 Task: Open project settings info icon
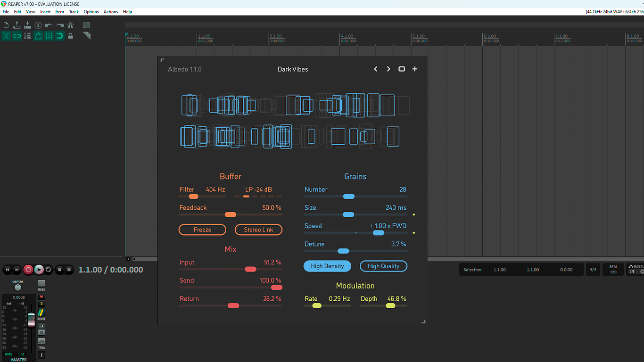click(38, 25)
